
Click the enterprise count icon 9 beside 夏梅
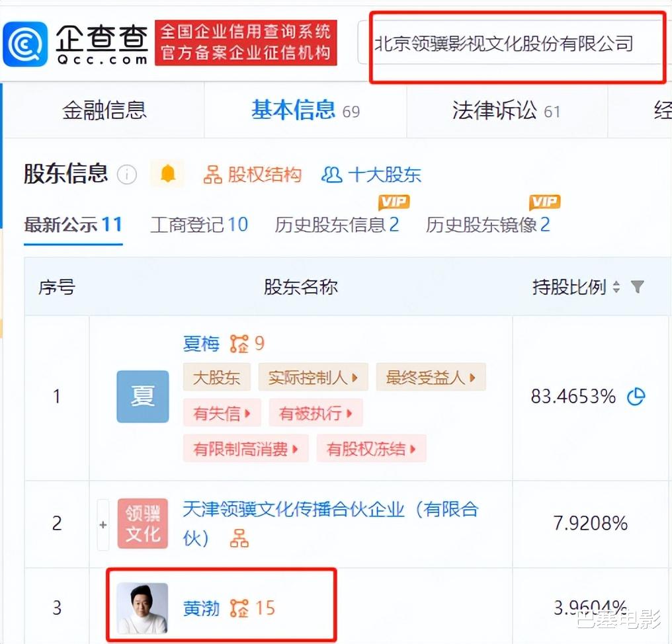click(243, 343)
